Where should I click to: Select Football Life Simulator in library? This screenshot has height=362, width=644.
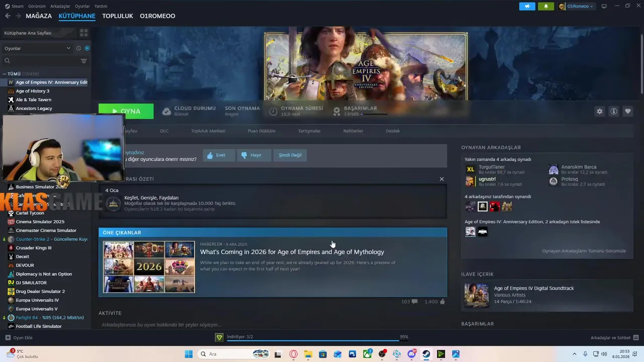(x=38, y=326)
